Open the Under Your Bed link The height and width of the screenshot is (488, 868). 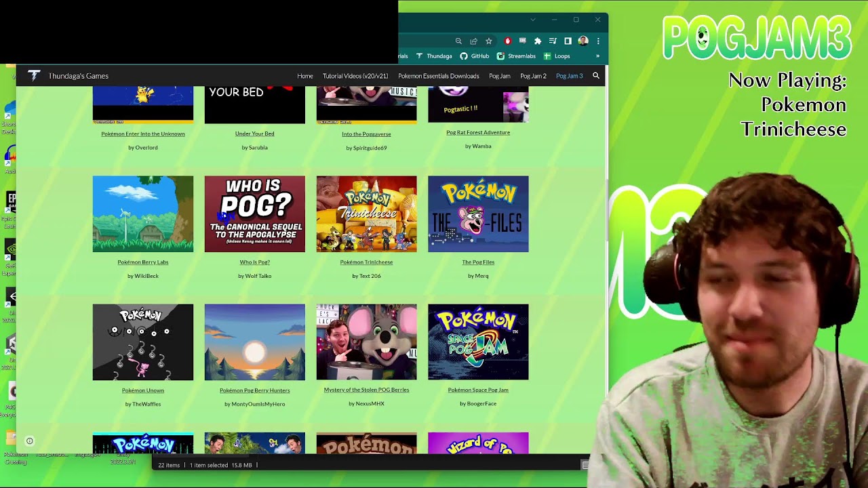pyautogui.click(x=255, y=134)
